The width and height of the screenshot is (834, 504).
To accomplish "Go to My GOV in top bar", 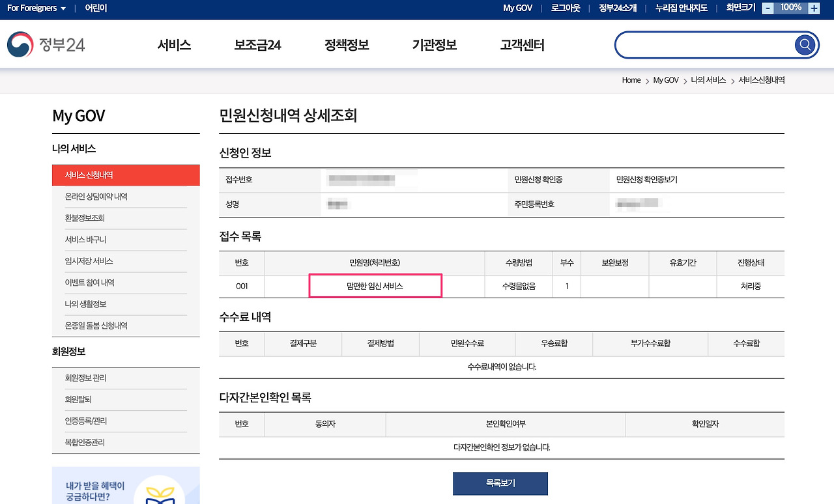I will click(x=517, y=8).
